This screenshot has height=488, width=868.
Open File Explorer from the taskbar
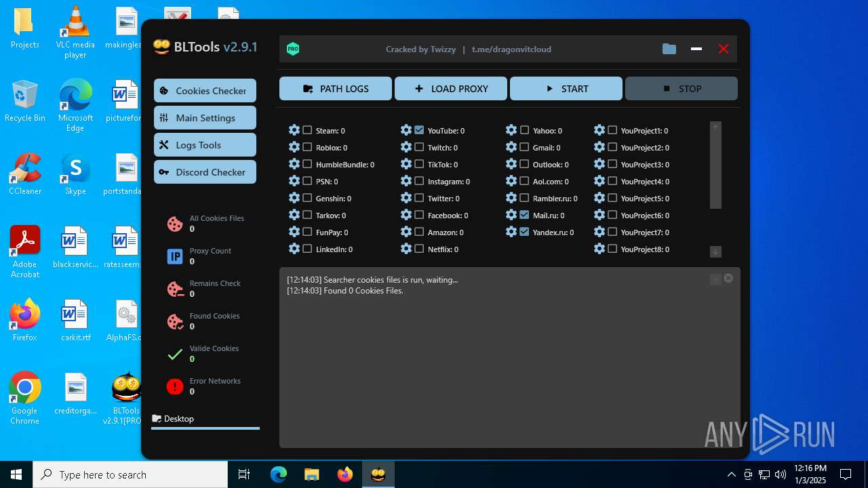click(x=312, y=474)
